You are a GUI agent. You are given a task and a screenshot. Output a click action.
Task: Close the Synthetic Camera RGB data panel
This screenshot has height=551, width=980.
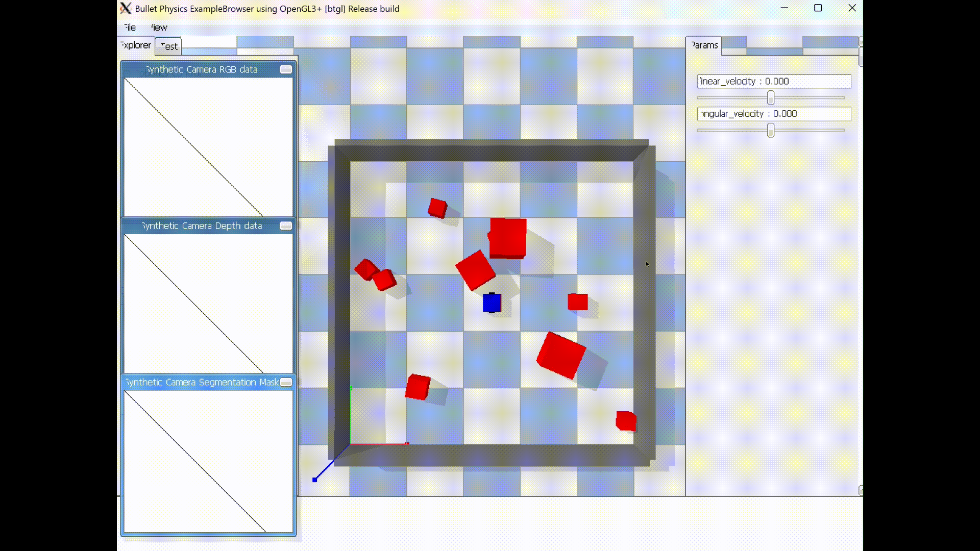click(x=286, y=69)
